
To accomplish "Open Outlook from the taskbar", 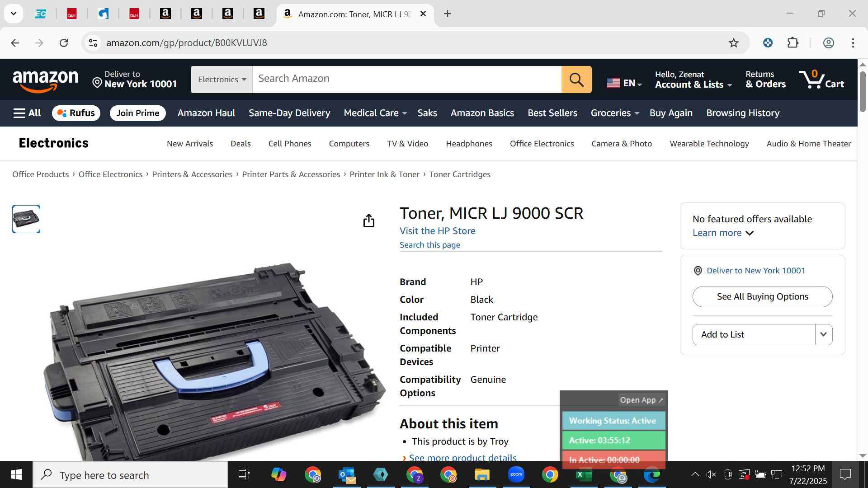I will pos(347,475).
